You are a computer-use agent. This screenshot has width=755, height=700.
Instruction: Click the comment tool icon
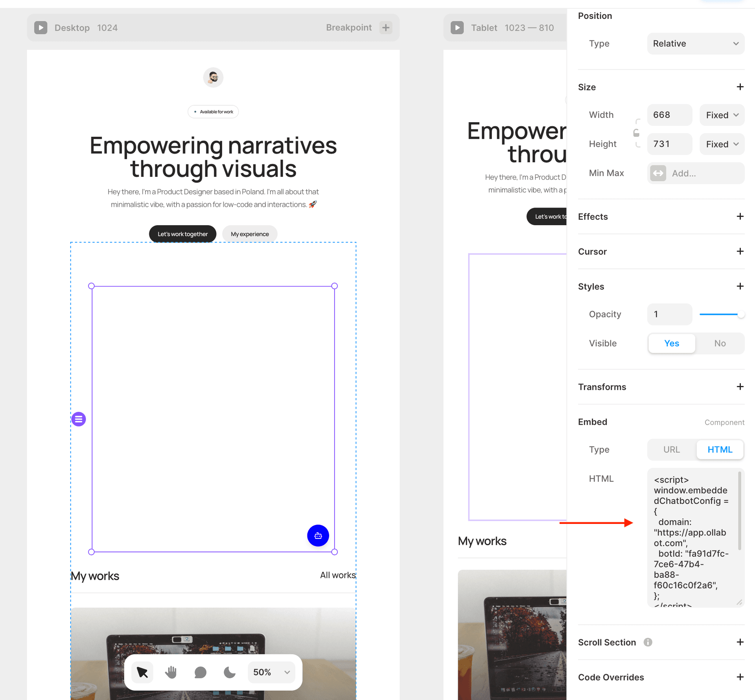pos(201,672)
